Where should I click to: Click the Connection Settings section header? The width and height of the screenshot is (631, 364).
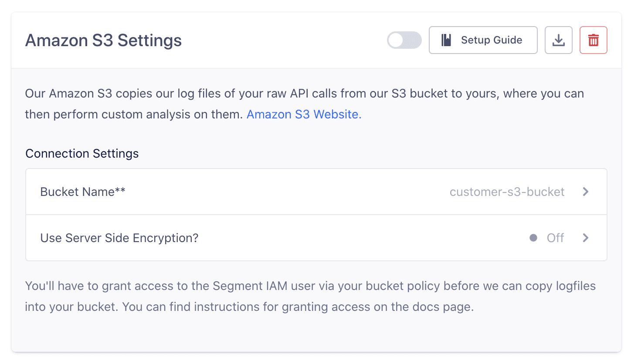coord(82,153)
